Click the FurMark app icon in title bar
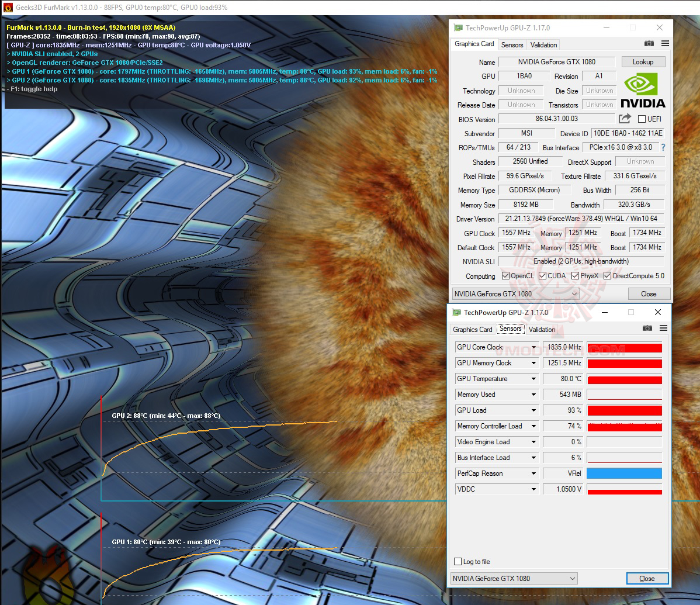 point(8,7)
